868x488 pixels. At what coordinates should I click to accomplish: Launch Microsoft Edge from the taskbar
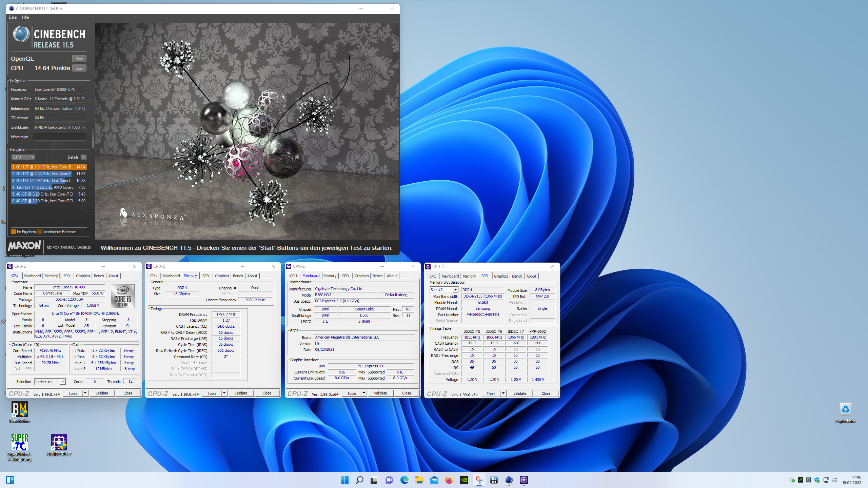(x=404, y=480)
